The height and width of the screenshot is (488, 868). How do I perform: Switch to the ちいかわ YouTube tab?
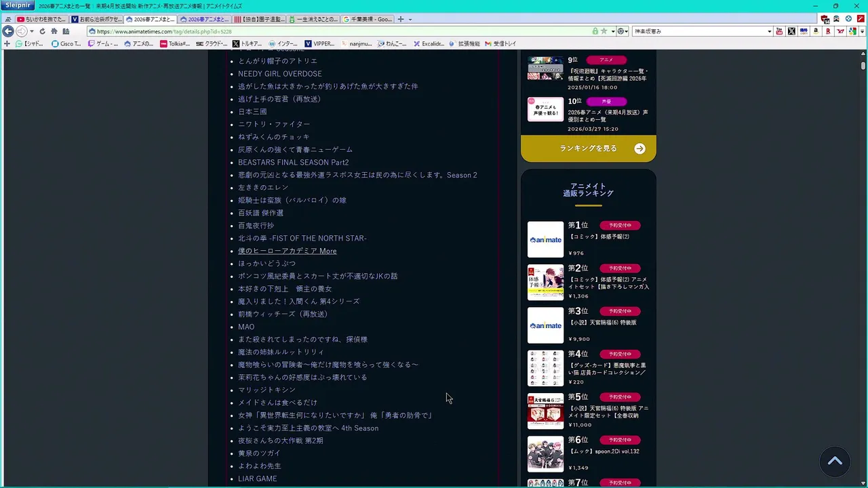coord(41,19)
